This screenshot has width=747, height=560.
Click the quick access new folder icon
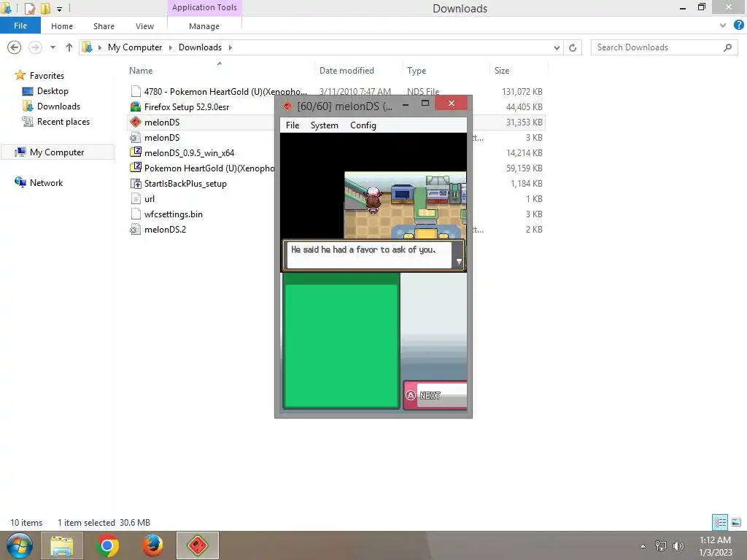45,8
